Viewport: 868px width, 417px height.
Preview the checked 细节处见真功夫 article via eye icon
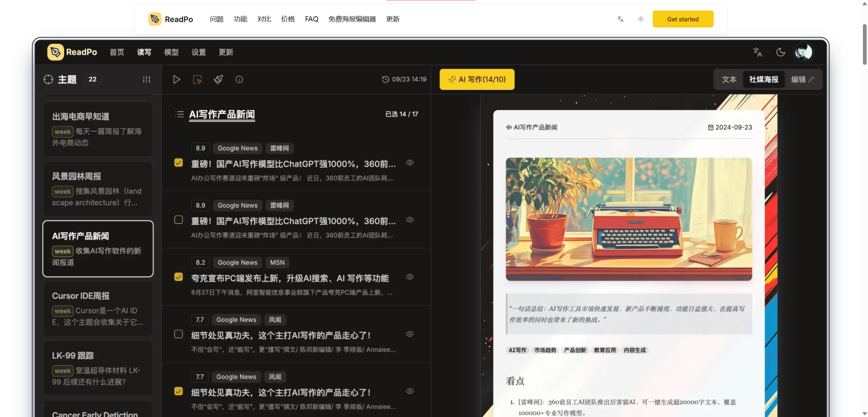pos(410,391)
